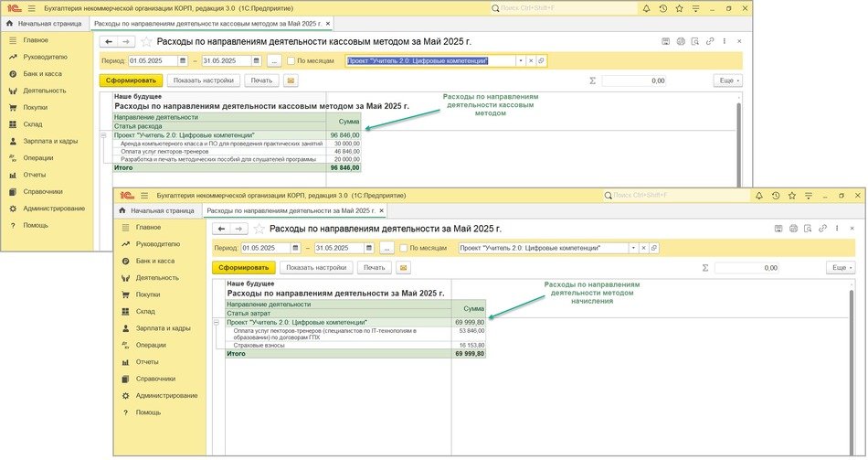Collapse the project row in the accrual-method report tree
The width and height of the screenshot is (868, 460).
coord(217,323)
